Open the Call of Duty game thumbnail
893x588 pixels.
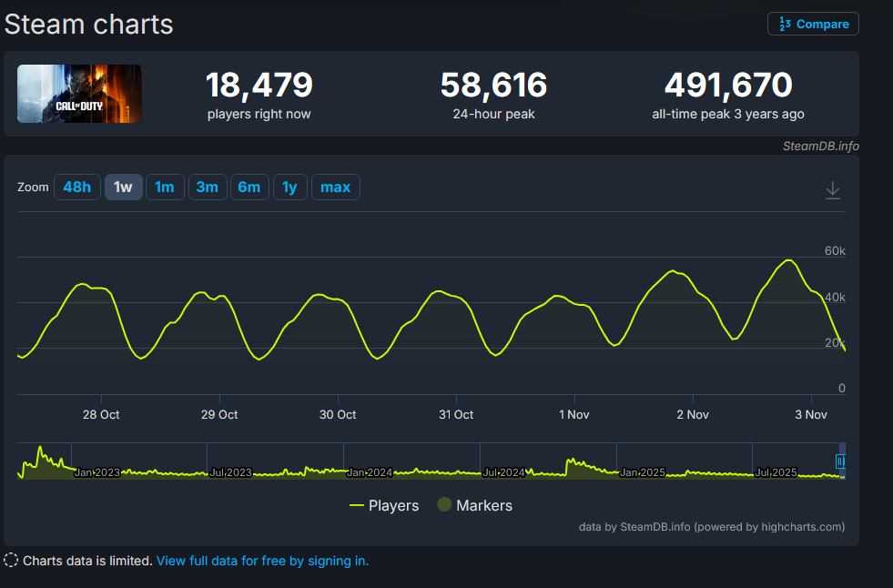(79, 94)
